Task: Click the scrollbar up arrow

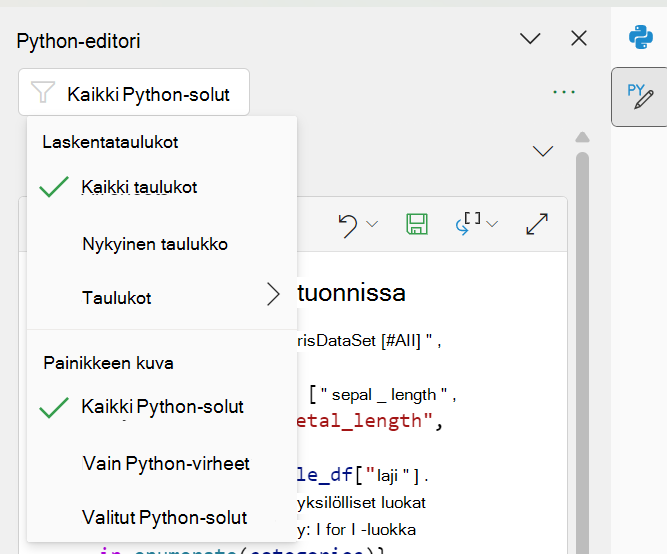Action: [582, 137]
